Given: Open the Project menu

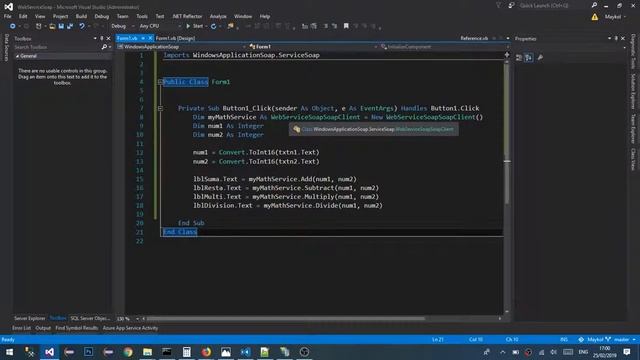Looking at the screenshot, I should tap(60, 16).
